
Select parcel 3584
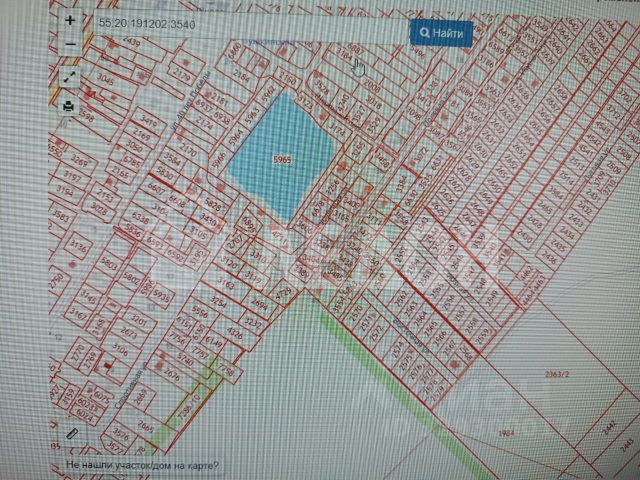[172, 159]
